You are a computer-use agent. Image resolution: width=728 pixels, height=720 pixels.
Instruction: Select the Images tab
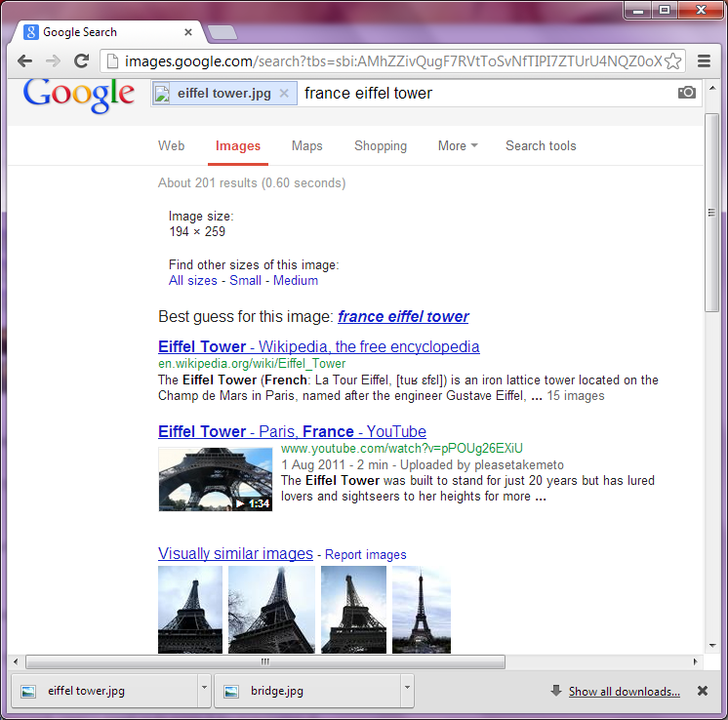(x=238, y=146)
